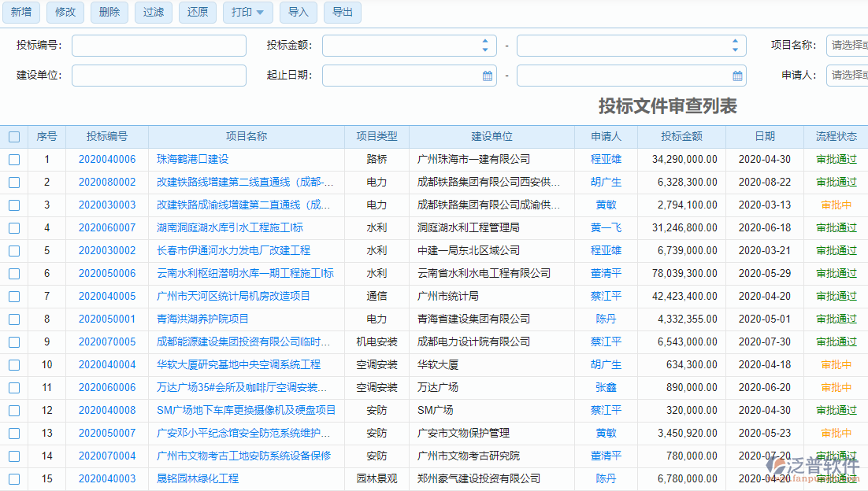Click the 新增 toolbar button to add record
The height and width of the screenshot is (491, 868).
click(x=20, y=13)
